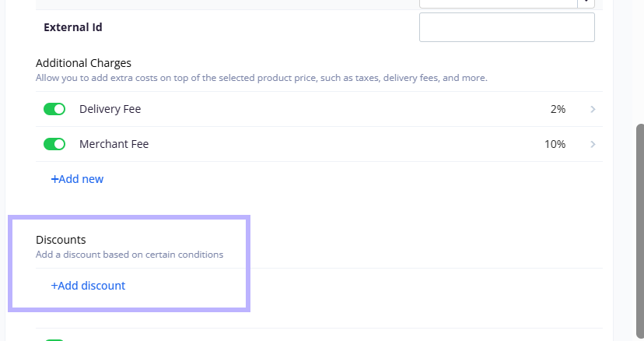Click the Additional Charges description text
The width and height of the screenshot is (644, 341).
[x=261, y=78]
